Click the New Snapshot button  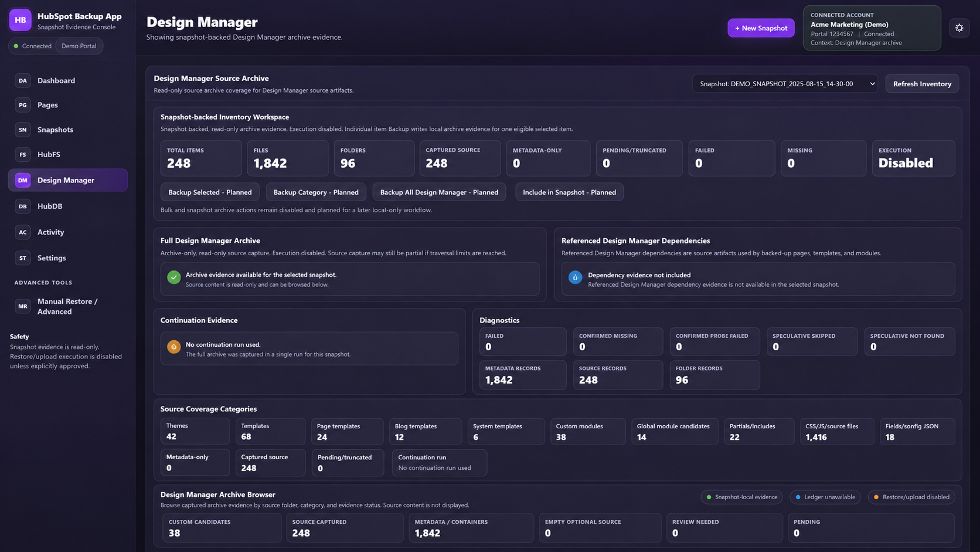[x=761, y=28]
